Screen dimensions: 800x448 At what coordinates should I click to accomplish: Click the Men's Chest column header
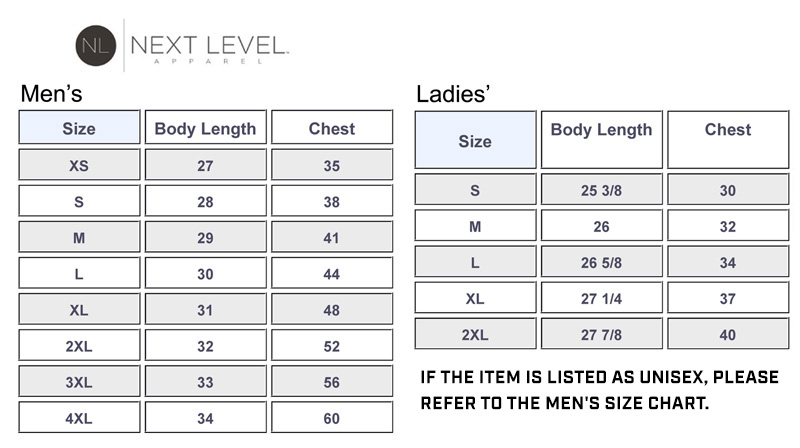coord(332,128)
